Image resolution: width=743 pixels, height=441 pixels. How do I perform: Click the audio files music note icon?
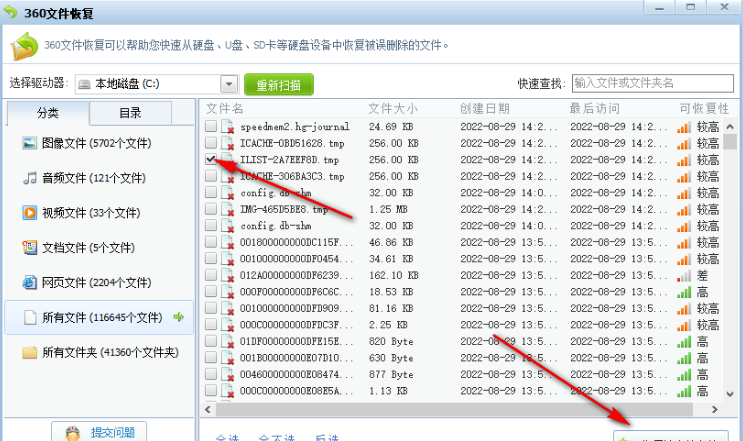point(30,178)
